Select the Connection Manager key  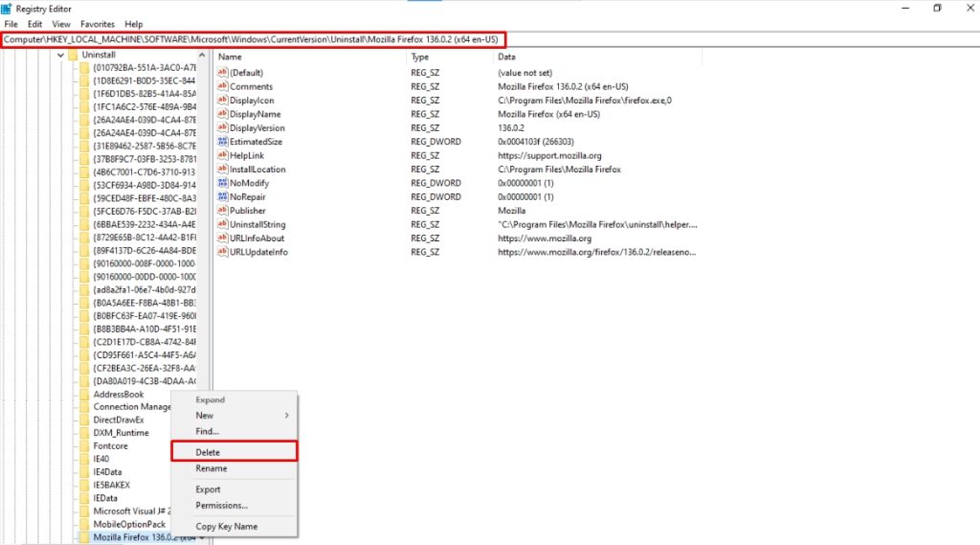131,407
